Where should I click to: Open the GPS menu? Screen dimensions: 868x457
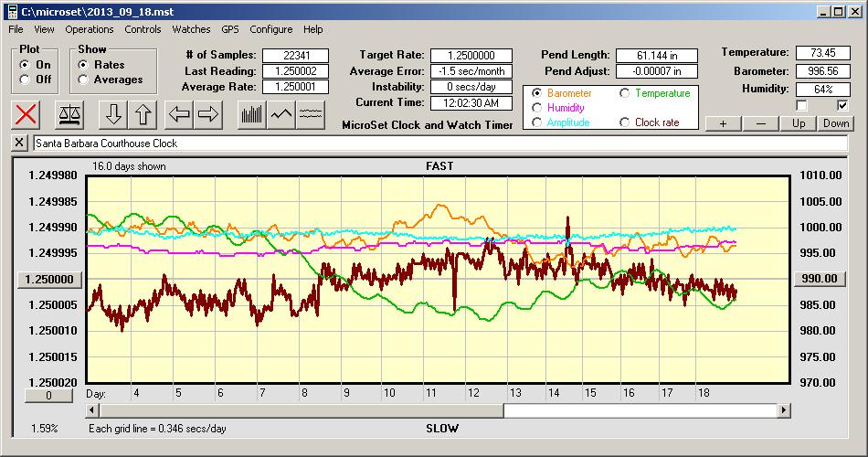tap(229, 29)
